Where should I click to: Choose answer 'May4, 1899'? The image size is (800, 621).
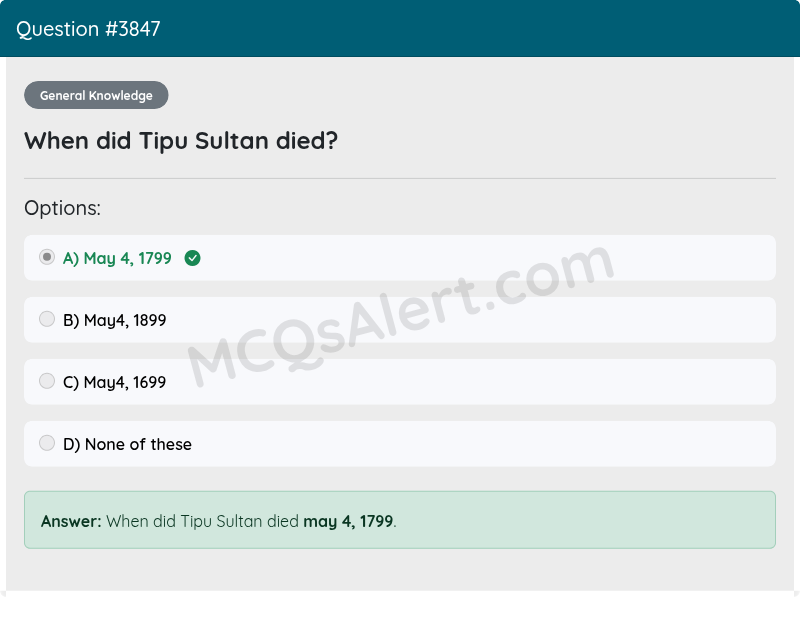point(114,319)
